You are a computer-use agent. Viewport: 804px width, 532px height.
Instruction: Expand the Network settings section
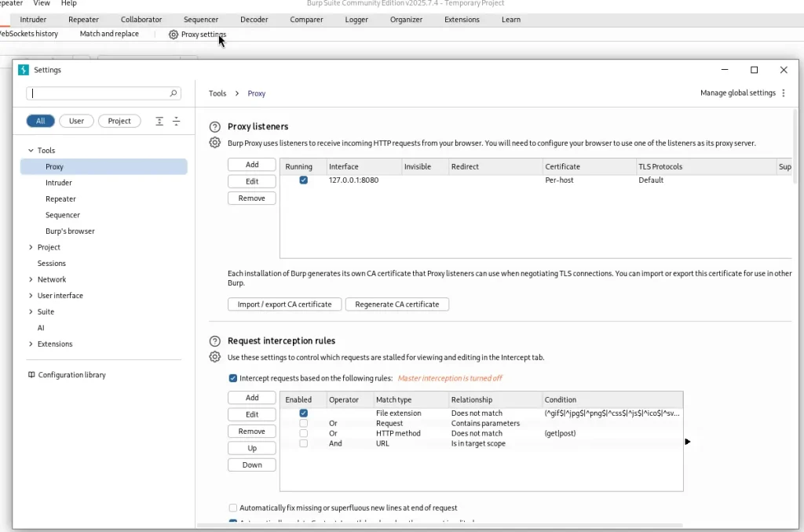point(31,279)
